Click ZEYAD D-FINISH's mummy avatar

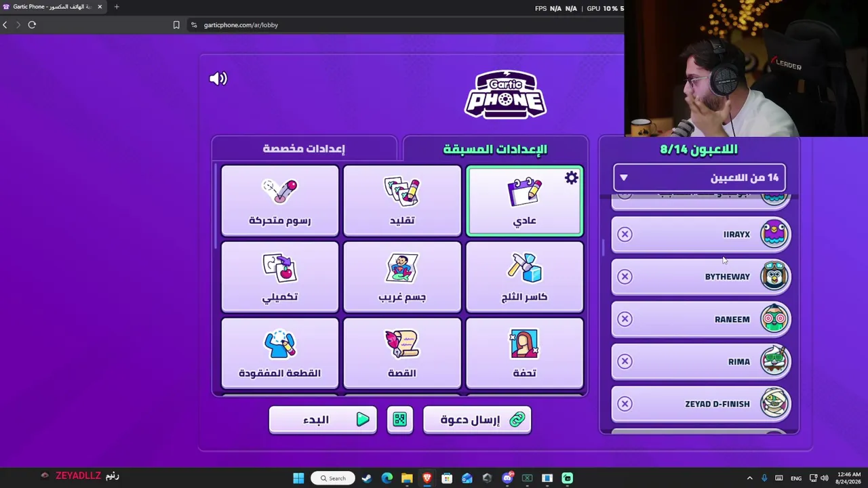pos(774,403)
